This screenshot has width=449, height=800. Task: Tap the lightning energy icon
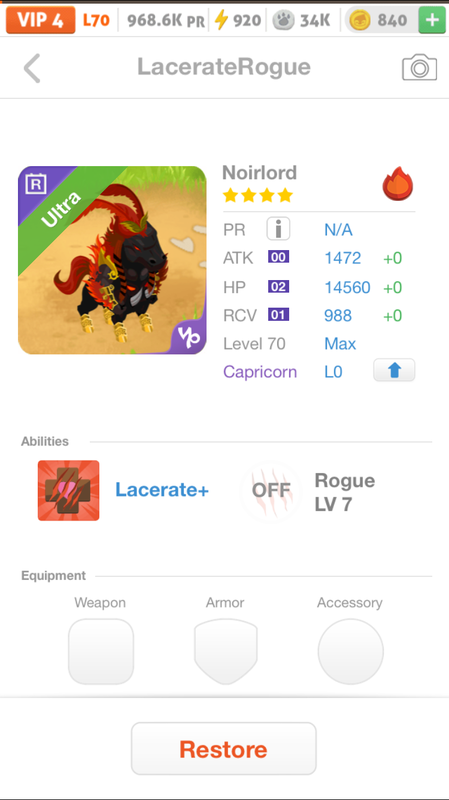(x=221, y=20)
